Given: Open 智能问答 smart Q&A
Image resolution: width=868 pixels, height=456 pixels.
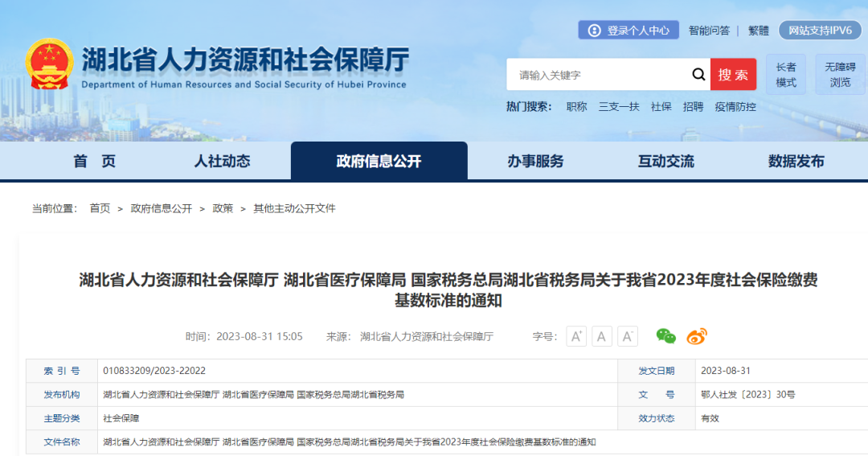Looking at the screenshot, I should [x=709, y=31].
